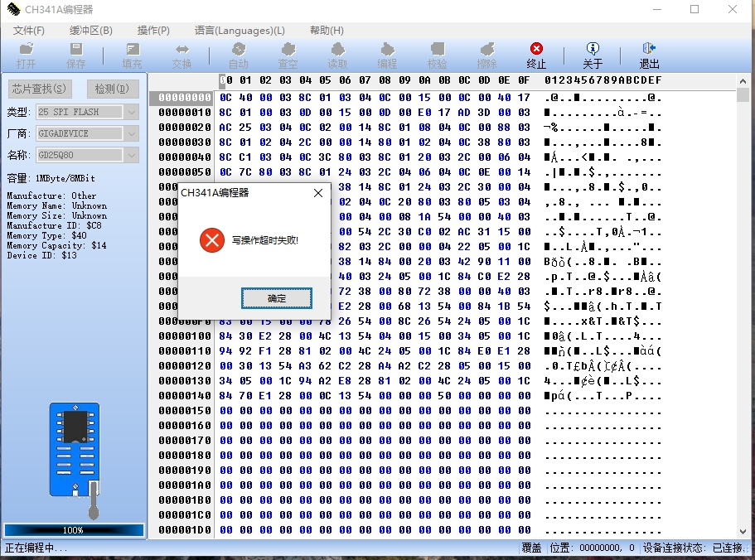Viewport: 755px width, 560px height.
Task: Click the 覆盖 overwrite mode status indicator
Action: [531, 548]
